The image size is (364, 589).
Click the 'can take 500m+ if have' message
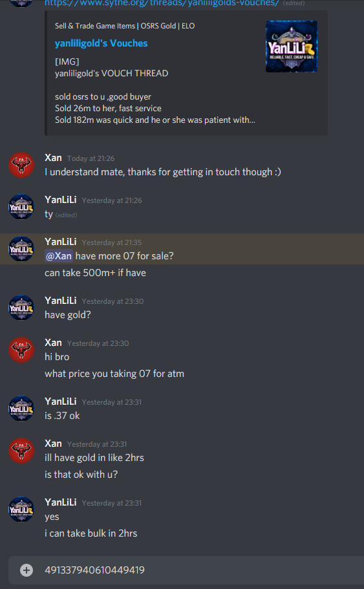(x=96, y=273)
